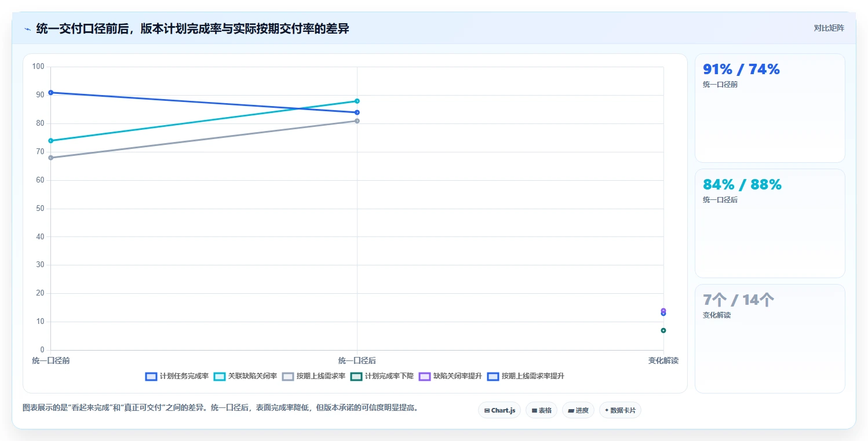Click the 81 gray data point at 统一口径后
The height and width of the screenshot is (441, 868).
357,121
